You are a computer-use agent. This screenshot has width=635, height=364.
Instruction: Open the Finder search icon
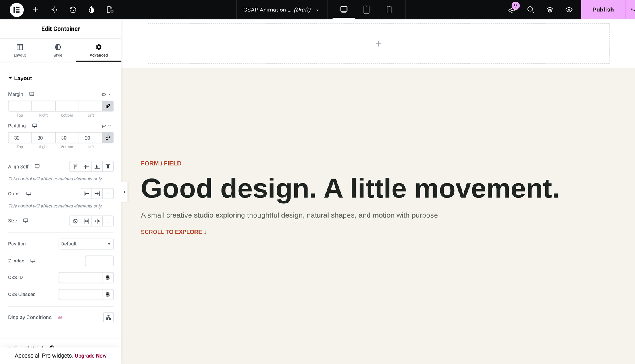pyautogui.click(x=531, y=10)
